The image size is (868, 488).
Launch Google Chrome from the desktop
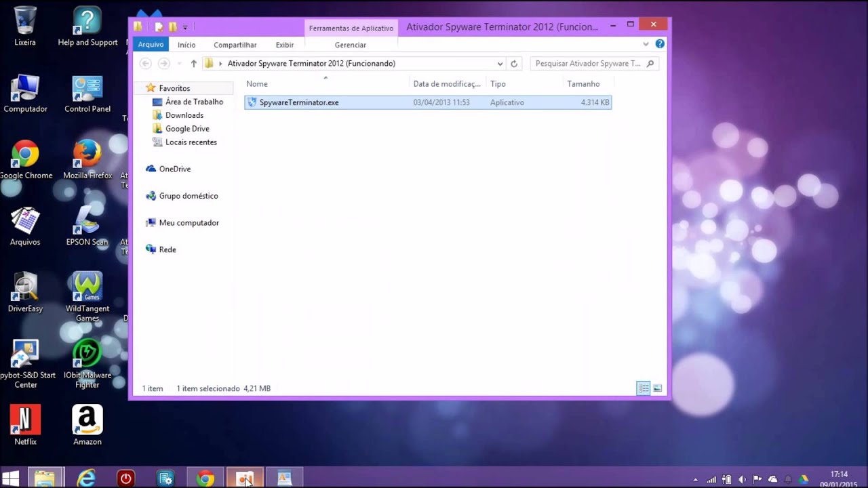(25, 160)
